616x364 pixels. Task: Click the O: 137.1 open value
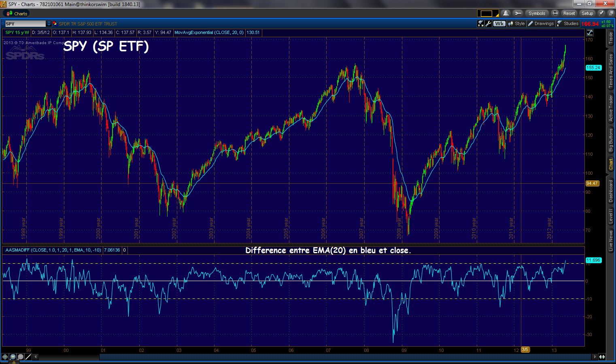click(61, 32)
